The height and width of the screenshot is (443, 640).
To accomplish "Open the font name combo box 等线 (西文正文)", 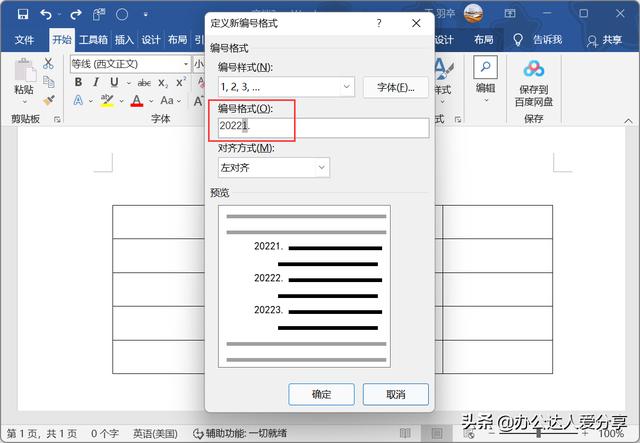I will coord(130,64).
